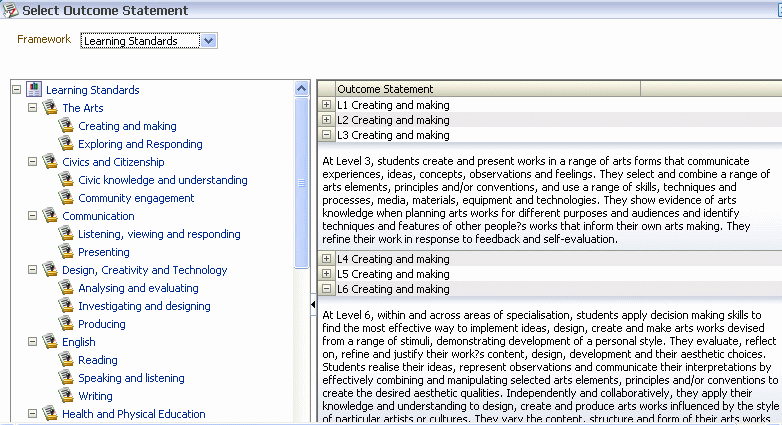Open the Communication link
Viewport: 782px width, 425px height.
coord(98,216)
